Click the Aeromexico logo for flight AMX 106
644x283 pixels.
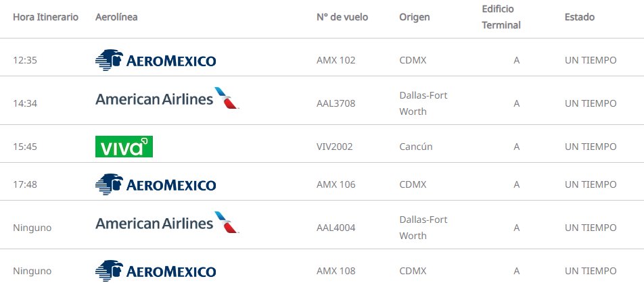click(156, 184)
